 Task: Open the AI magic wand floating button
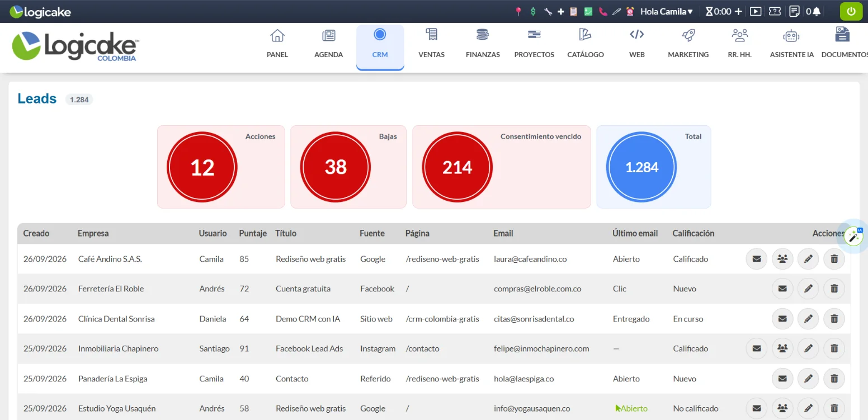point(853,237)
